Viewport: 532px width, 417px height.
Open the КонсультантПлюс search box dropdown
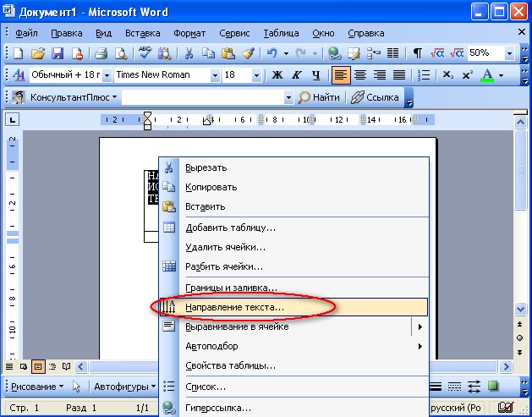click(288, 98)
